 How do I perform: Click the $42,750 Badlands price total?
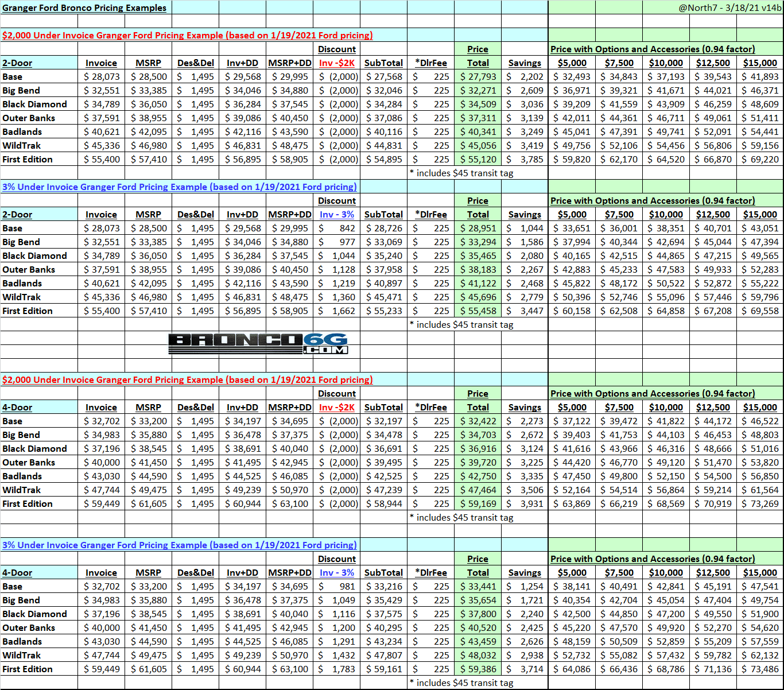tap(478, 476)
